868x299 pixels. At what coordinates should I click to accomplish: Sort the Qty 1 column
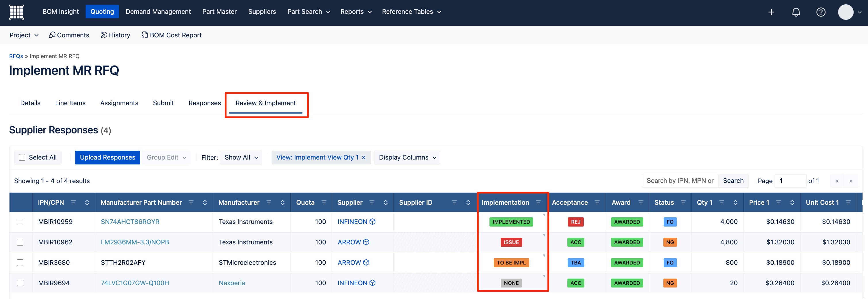click(736, 202)
